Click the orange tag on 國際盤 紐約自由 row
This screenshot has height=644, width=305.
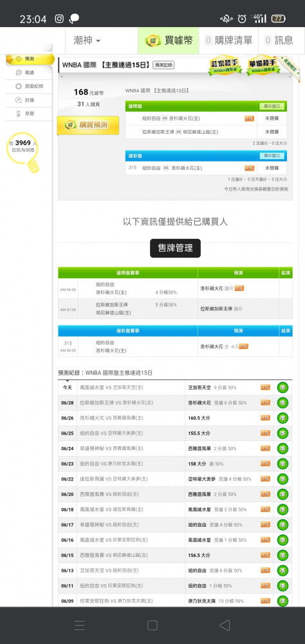click(x=249, y=118)
